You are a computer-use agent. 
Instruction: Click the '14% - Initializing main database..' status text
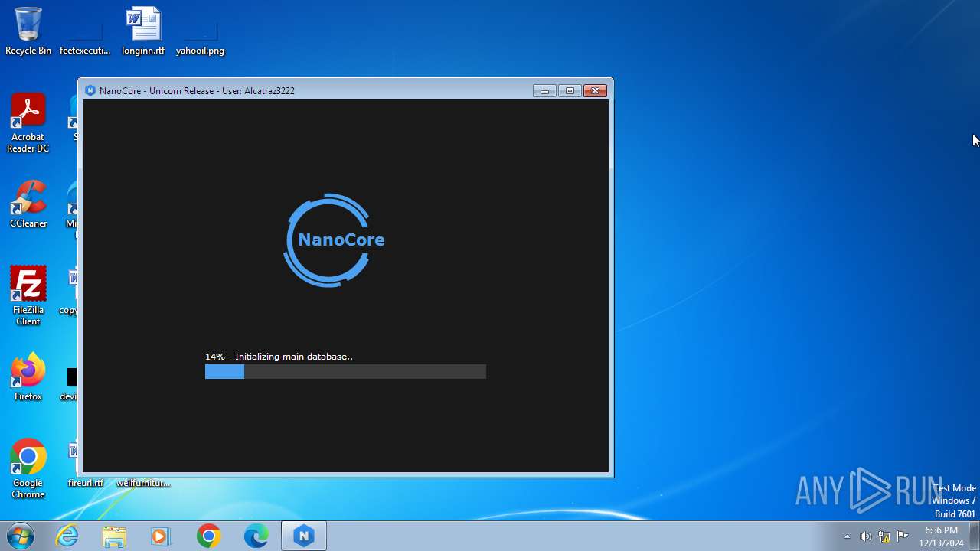pyautogui.click(x=279, y=357)
